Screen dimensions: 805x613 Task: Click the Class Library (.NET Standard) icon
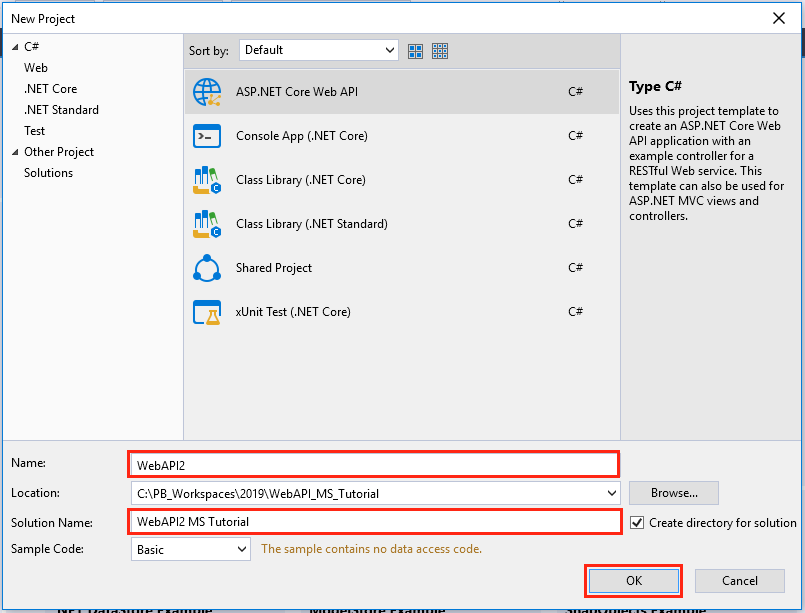coord(207,224)
